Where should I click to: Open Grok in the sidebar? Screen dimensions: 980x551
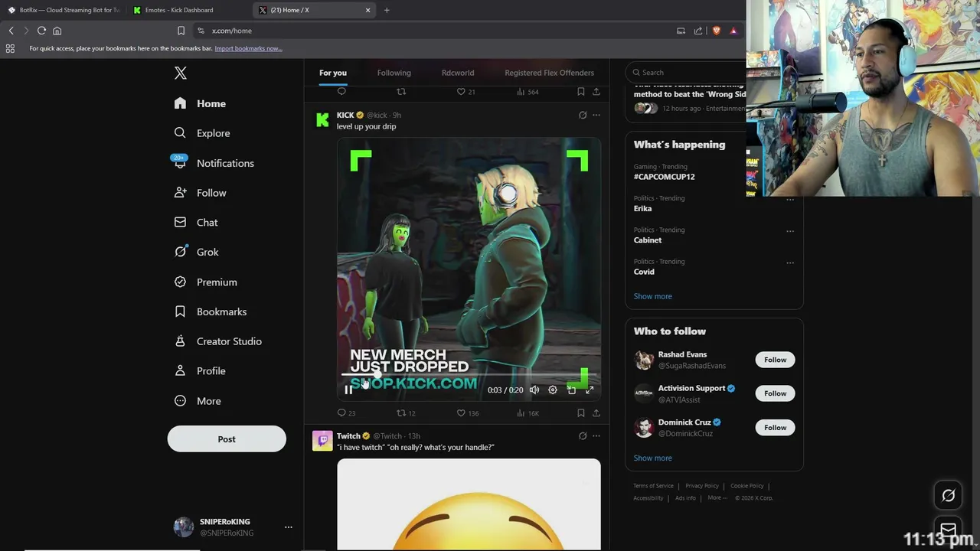tap(196, 252)
